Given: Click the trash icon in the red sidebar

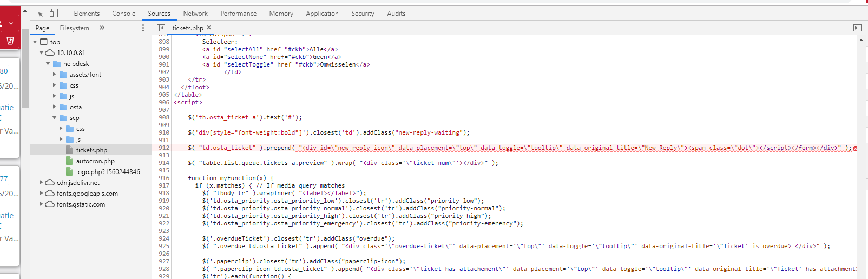Looking at the screenshot, I should pyautogui.click(x=10, y=41).
